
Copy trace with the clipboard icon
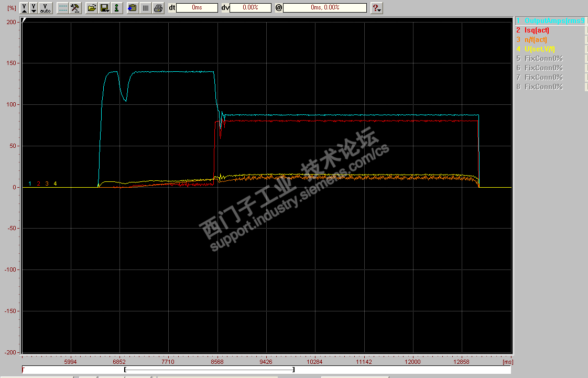tap(133, 8)
